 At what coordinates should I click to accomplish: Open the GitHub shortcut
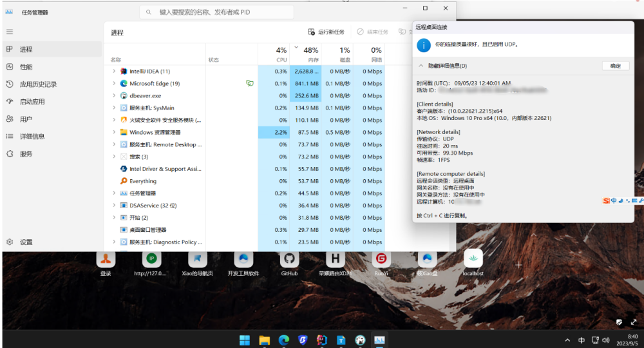point(289,264)
